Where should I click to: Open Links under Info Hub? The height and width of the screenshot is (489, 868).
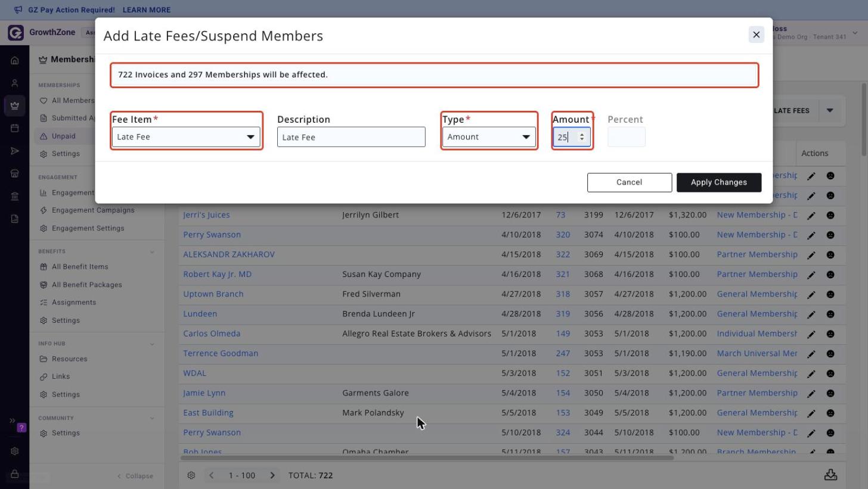pyautogui.click(x=61, y=376)
